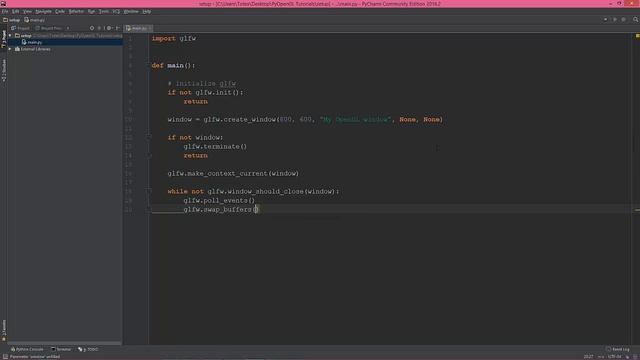Fold the while loop block in gutter
Image resolution: width=640 pixels, height=360 pixels.
[149, 191]
